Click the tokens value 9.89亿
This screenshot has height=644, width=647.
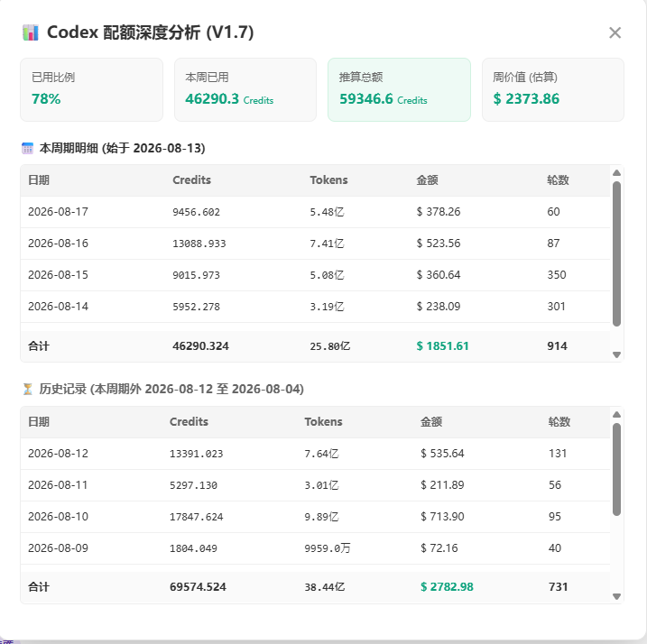[321, 517]
